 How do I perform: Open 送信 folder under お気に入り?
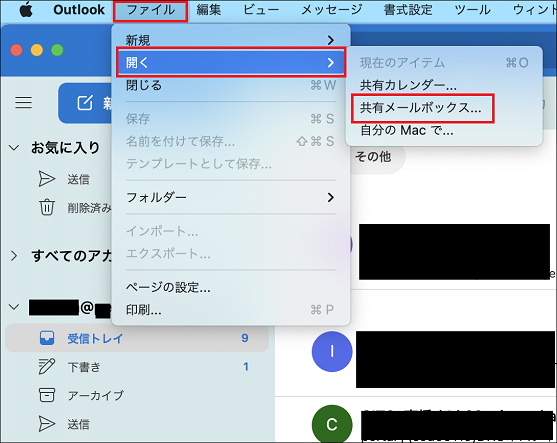click(x=79, y=180)
